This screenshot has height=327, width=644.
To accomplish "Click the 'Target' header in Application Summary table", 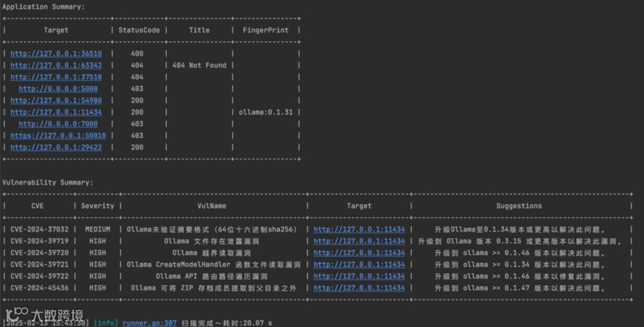I will point(56,30).
